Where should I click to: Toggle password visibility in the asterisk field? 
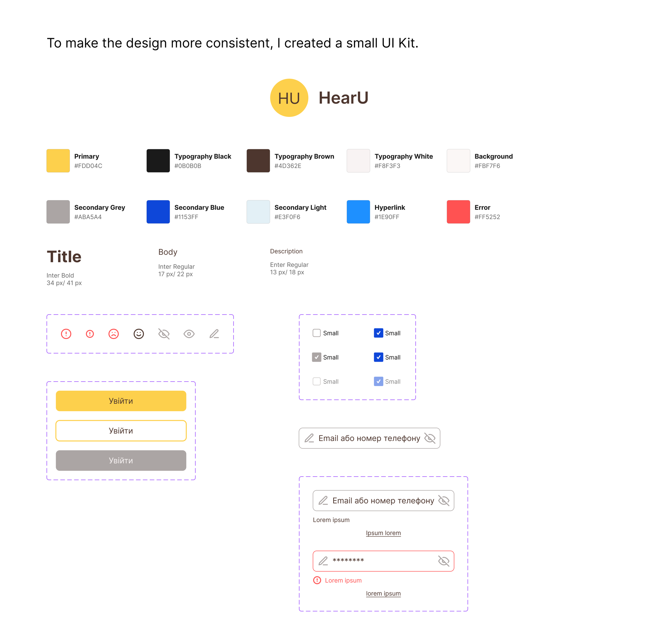[x=443, y=561]
